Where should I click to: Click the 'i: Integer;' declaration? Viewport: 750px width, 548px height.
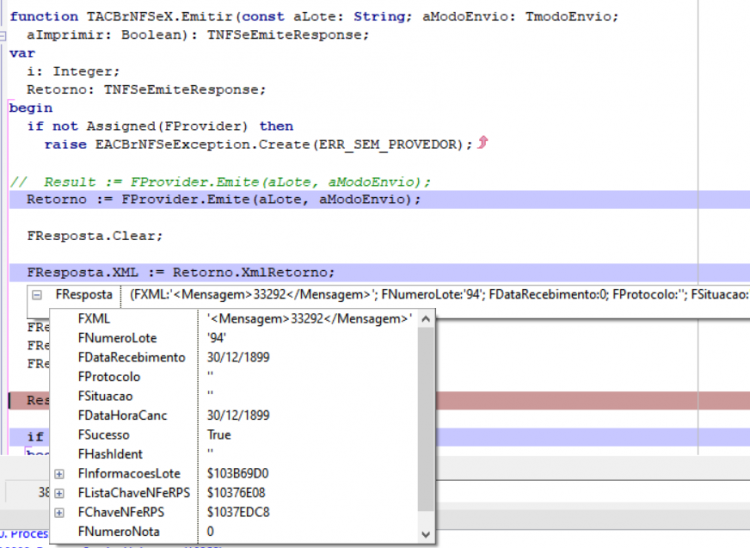(73, 72)
